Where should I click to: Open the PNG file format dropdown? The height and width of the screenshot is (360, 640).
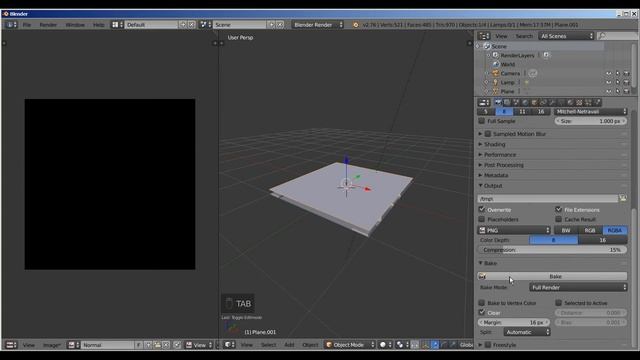514,230
